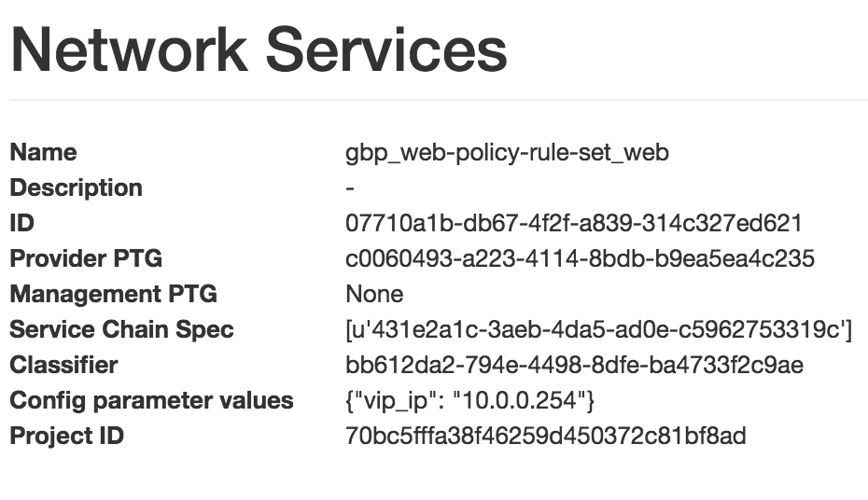Click the Classifier label
868x500 pixels.
[x=63, y=365]
